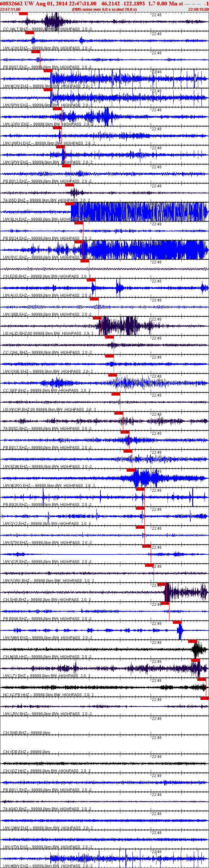
Task: Select the PB.B012 EHZ station label
Action: point(47,181)
